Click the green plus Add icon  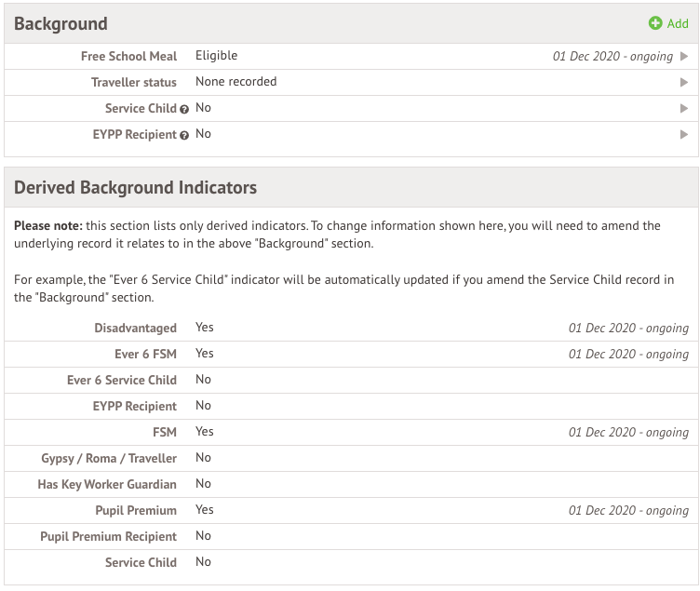(x=655, y=23)
